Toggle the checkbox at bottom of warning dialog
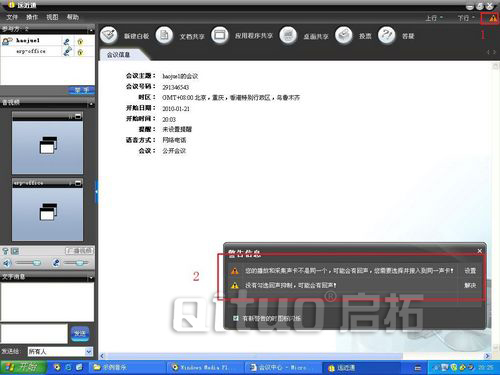500x375 pixels. pos(236,318)
